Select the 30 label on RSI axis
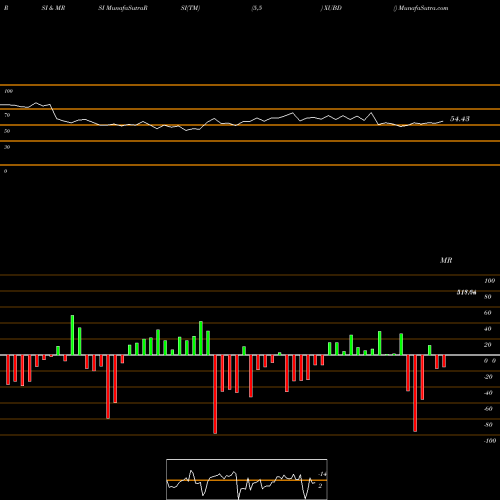This screenshot has width=500, height=500. click(x=7, y=147)
